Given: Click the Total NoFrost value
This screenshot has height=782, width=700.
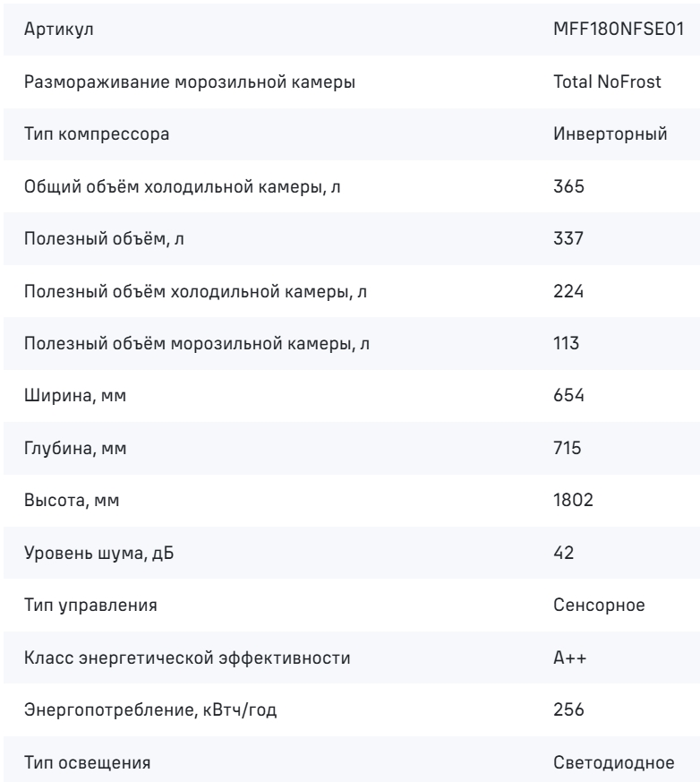Looking at the screenshot, I should tap(607, 82).
